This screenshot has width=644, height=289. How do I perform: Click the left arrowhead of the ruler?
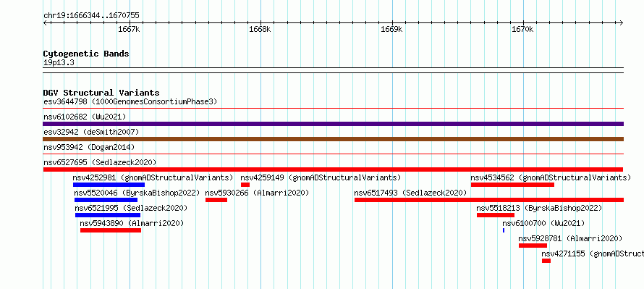point(45,23)
